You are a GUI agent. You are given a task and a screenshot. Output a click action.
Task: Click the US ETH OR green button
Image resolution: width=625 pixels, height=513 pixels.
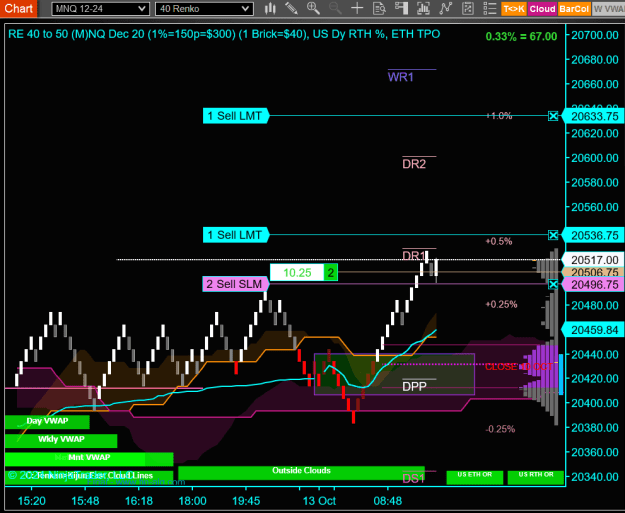click(x=474, y=477)
